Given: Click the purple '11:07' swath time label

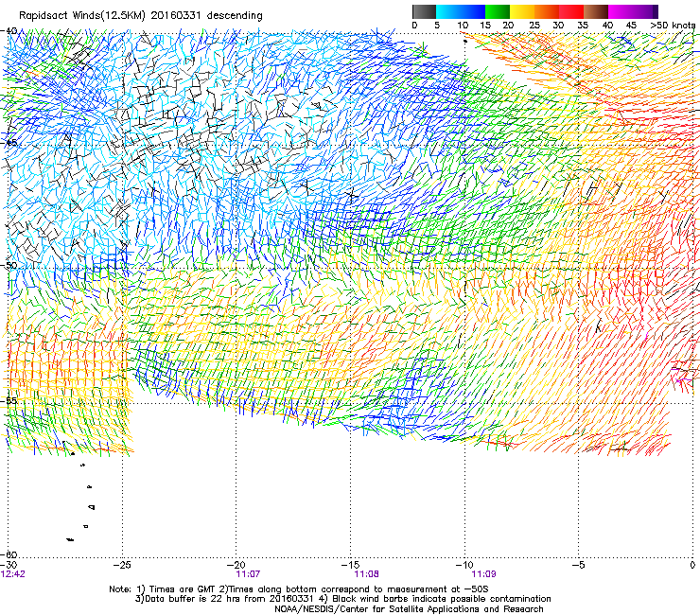Looking at the screenshot, I should pyautogui.click(x=248, y=574).
